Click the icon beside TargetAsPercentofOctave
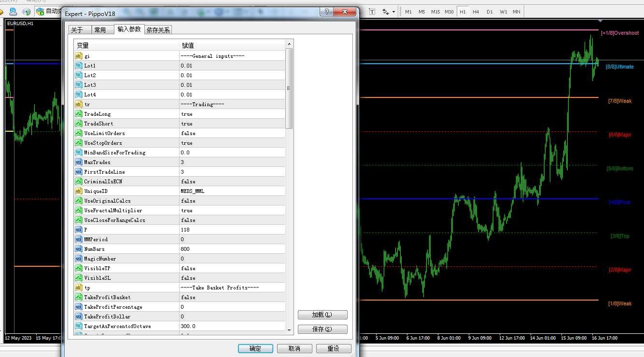Screen dimensions: 644x357 pyautogui.click(x=78, y=326)
